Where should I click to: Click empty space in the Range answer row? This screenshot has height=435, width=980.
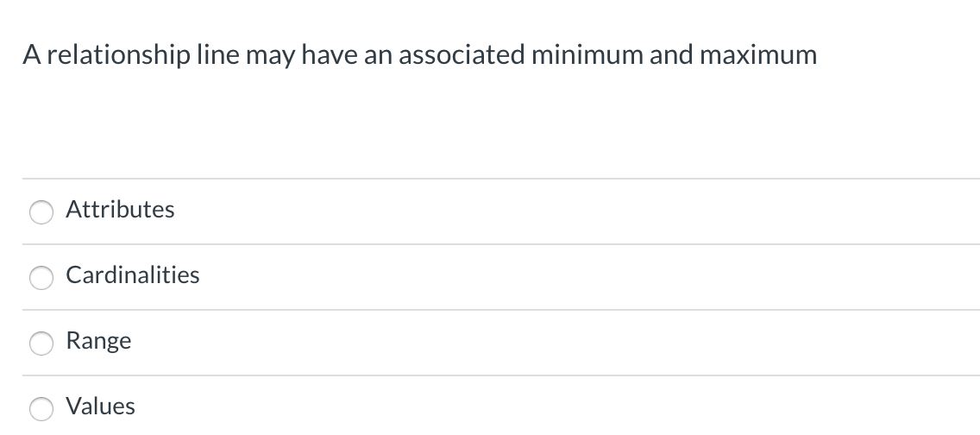pyautogui.click(x=562, y=344)
